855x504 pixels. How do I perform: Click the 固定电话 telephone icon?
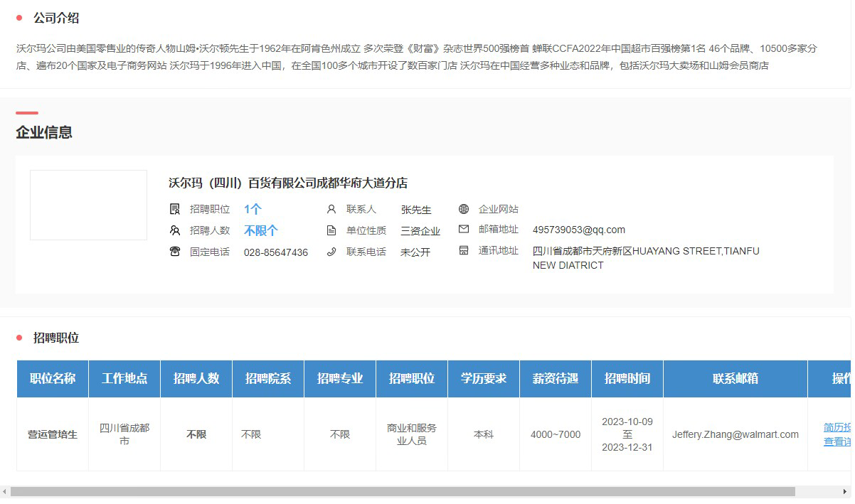coord(175,252)
